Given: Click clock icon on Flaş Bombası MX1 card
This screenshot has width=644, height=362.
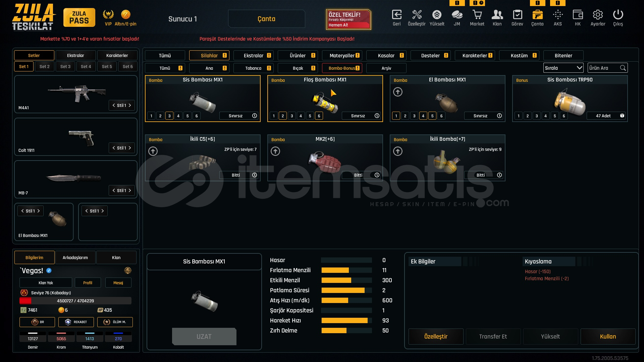Looking at the screenshot, I should click(377, 116).
